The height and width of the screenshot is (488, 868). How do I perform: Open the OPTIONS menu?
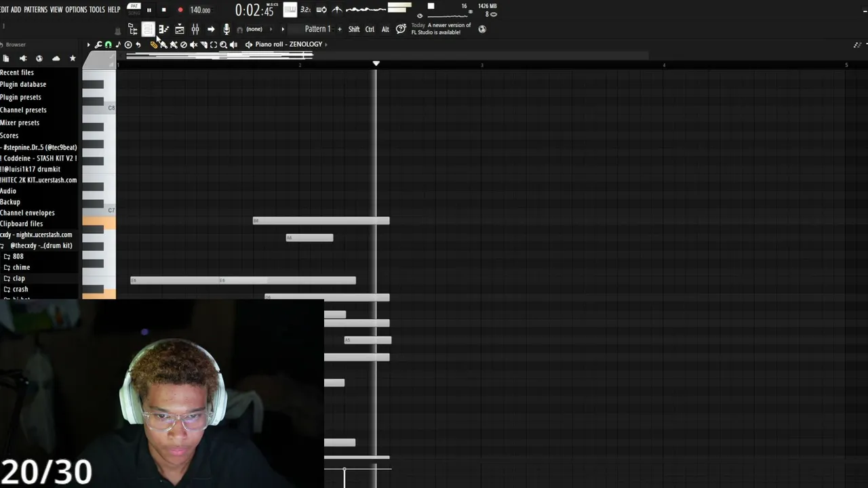76,9
